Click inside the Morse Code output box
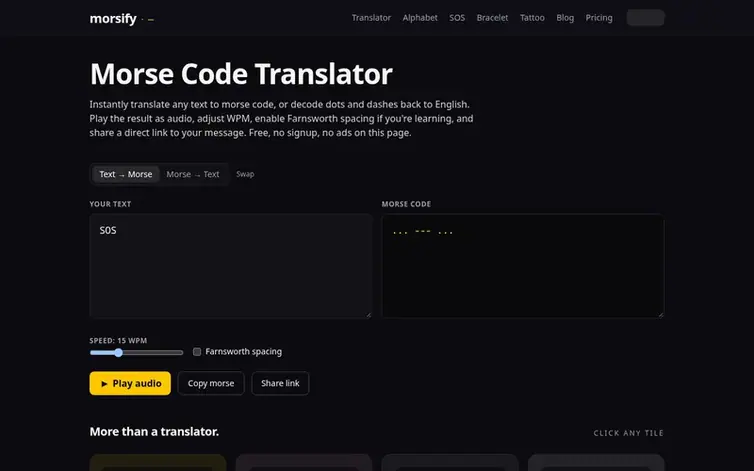Screen dimensions: 754x471 click(523, 266)
